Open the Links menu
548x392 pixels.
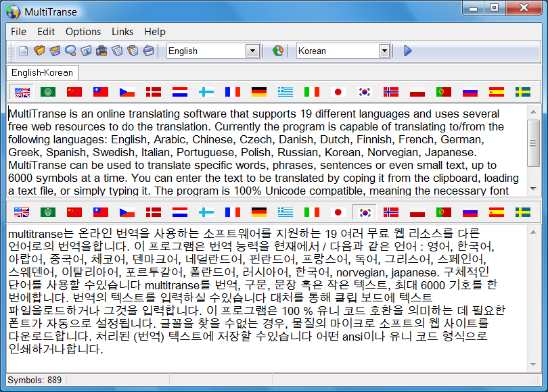pos(122,32)
